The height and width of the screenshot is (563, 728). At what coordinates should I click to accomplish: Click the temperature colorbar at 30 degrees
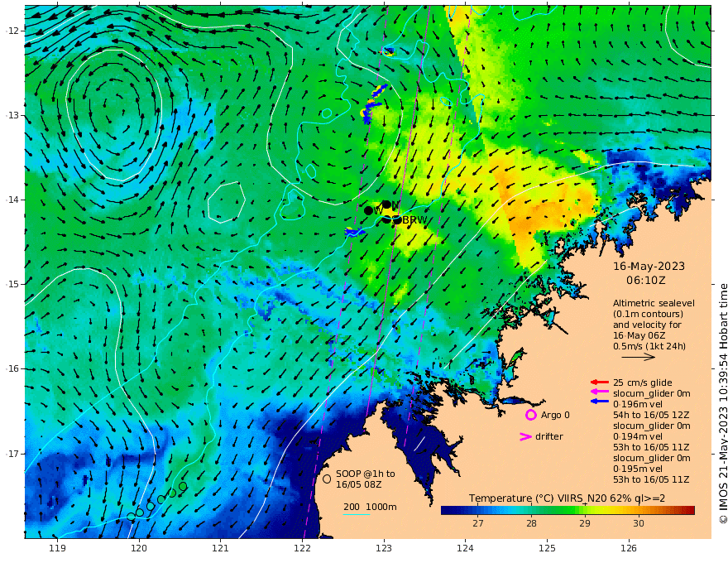(x=639, y=511)
